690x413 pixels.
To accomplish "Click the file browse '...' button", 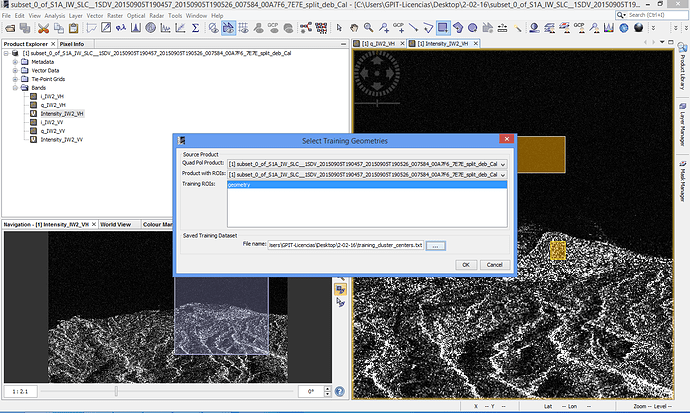I will (435, 245).
